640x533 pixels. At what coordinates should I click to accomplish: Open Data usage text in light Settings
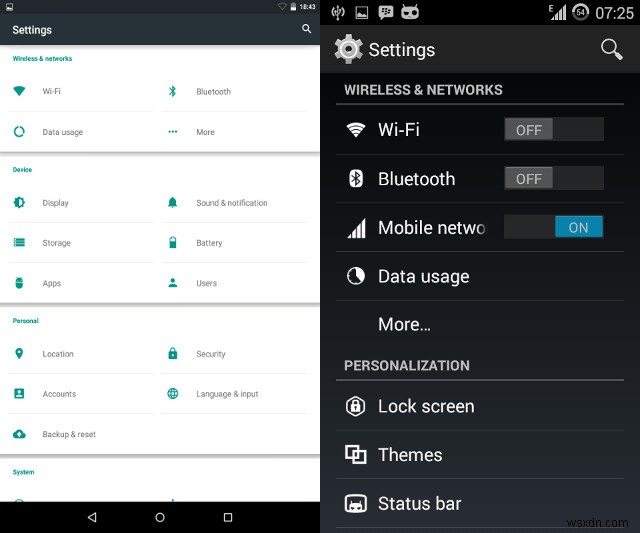[x=62, y=132]
